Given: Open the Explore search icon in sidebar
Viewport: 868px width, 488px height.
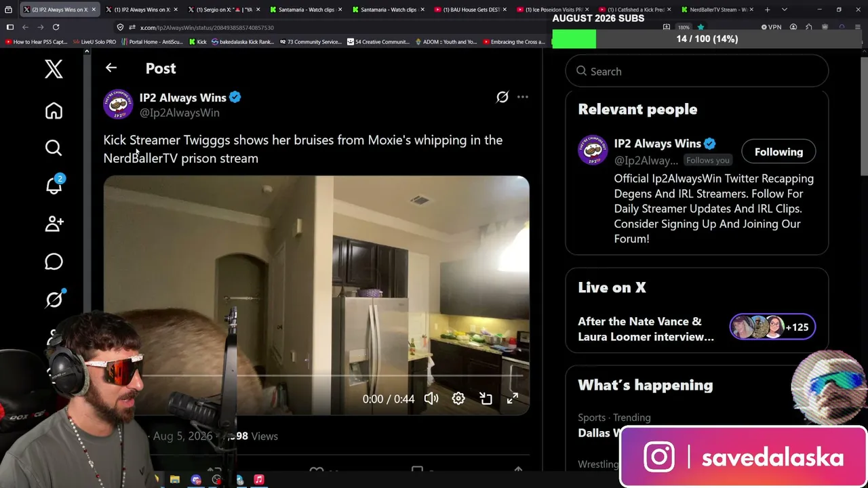Looking at the screenshot, I should click(x=54, y=148).
